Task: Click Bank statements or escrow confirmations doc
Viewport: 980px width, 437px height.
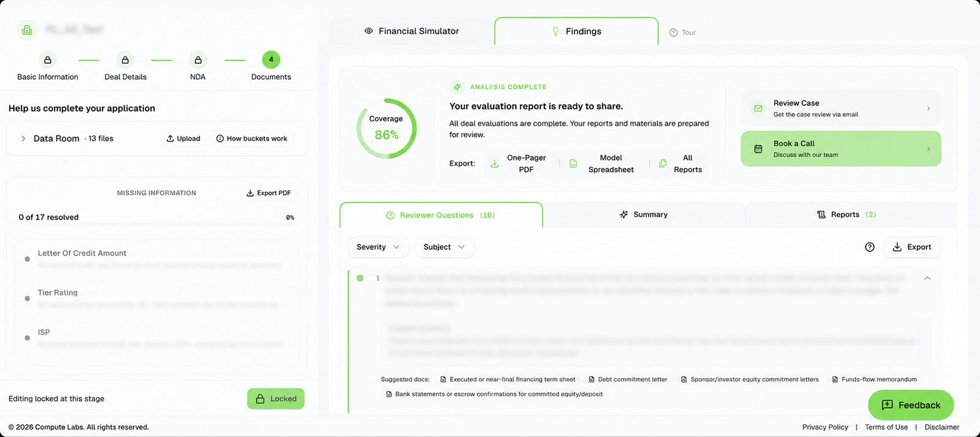Action: (x=494, y=394)
